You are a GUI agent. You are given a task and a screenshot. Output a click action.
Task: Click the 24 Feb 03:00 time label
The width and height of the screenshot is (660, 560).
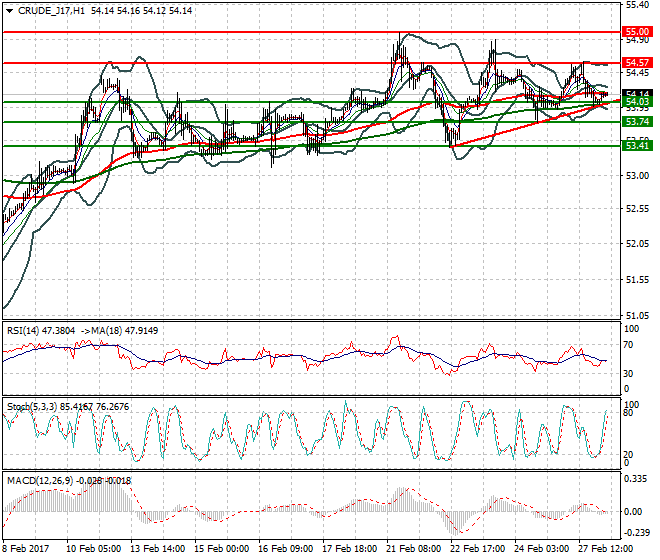(x=541, y=549)
